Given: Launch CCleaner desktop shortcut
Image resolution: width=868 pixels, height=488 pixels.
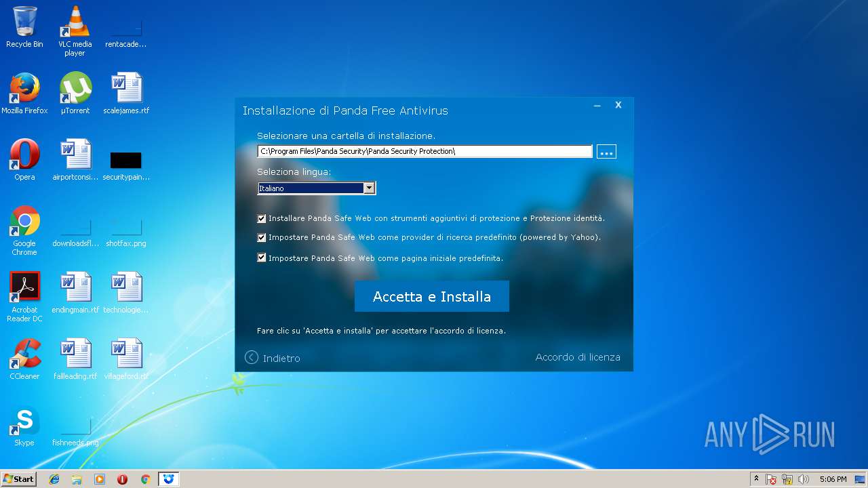Looking at the screenshot, I should [x=24, y=359].
